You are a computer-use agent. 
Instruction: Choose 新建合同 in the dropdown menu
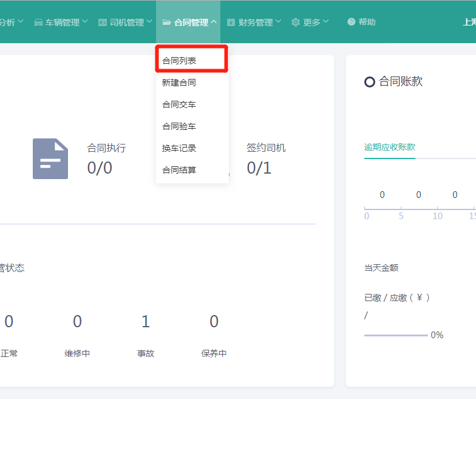click(179, 83)
